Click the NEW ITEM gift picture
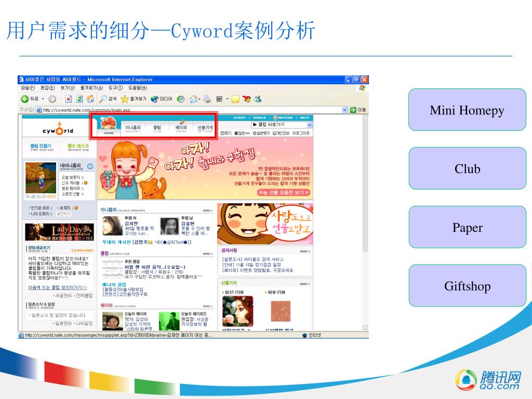532x399 pixels. pyautogui.click(x=281, y=311)
